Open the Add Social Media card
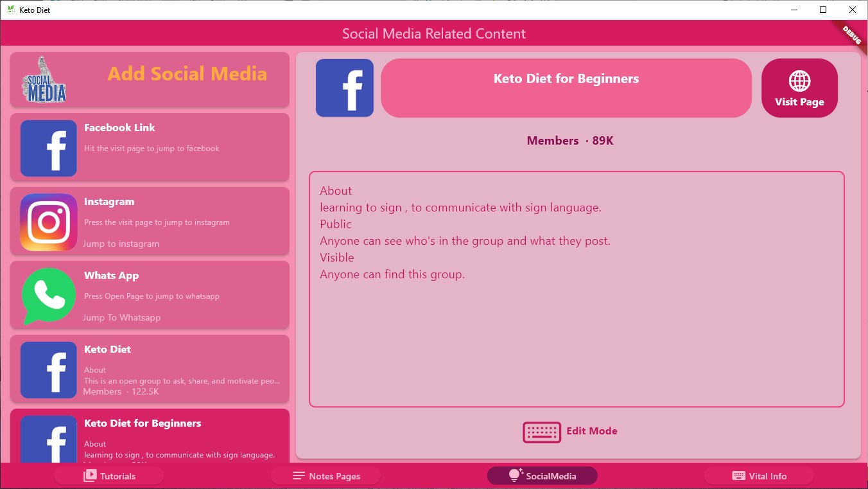The image size is (868, 489). coord(150,79)
